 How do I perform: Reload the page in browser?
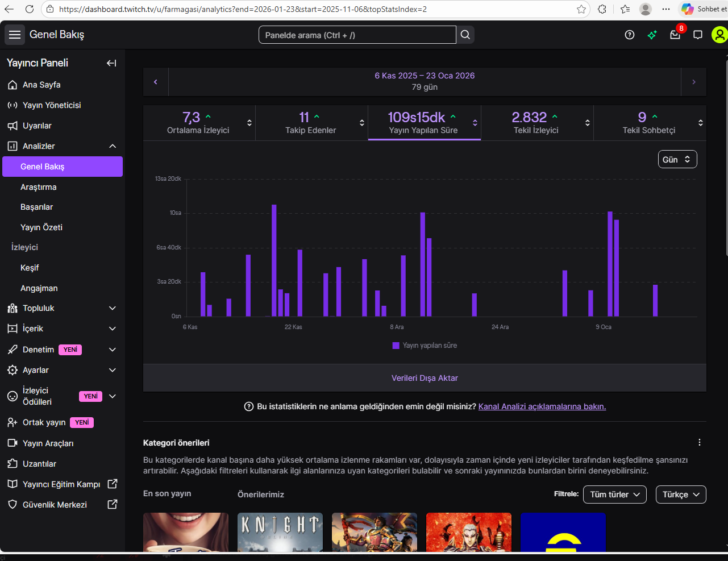tap(30, 9)
